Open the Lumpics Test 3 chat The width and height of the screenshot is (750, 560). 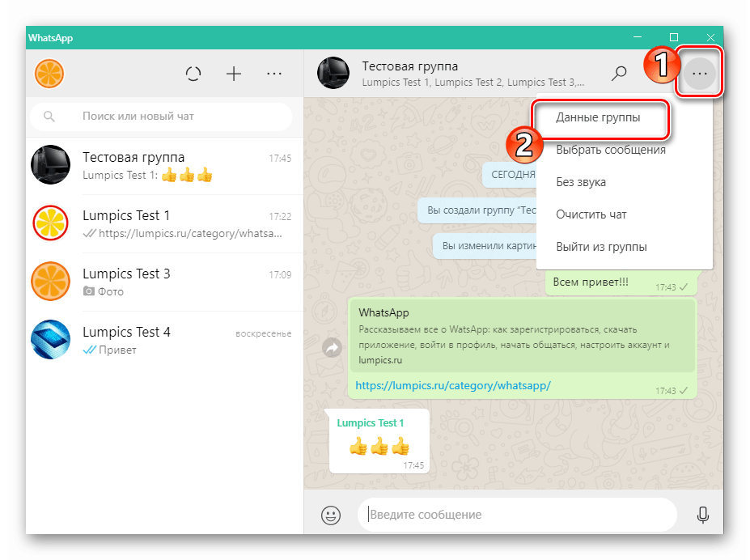click(165, 282)
